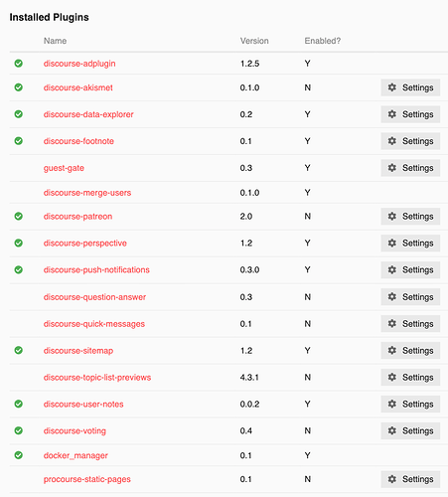Open Settings for discourse-perspective
The height and width of the screenshot is (497, 448).
click(410, 243)
